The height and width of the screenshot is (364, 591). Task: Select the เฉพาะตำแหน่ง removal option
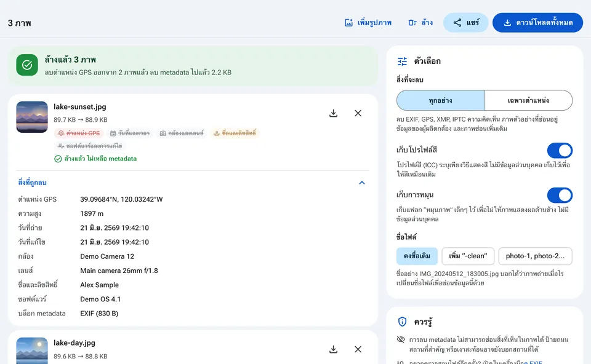[x=528, y=100]
